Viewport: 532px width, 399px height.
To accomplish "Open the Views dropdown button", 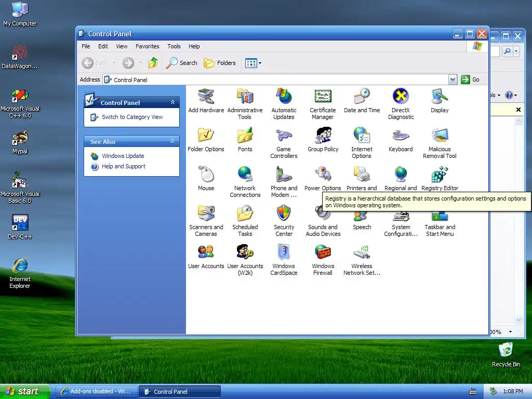I will click(x=253, y=63).
